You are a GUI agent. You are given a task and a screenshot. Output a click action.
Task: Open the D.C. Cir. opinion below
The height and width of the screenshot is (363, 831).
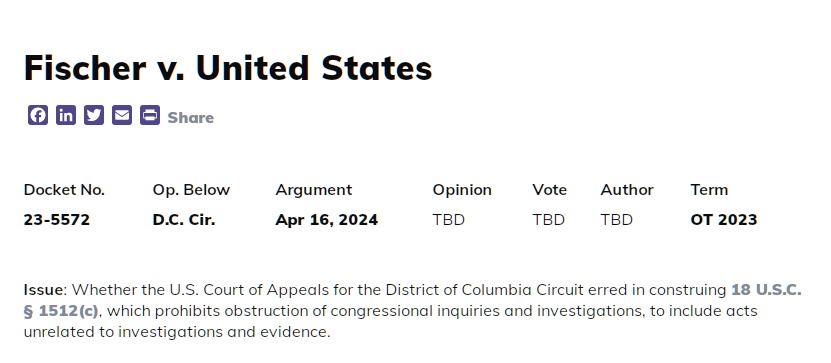click(x=184, y=219)
